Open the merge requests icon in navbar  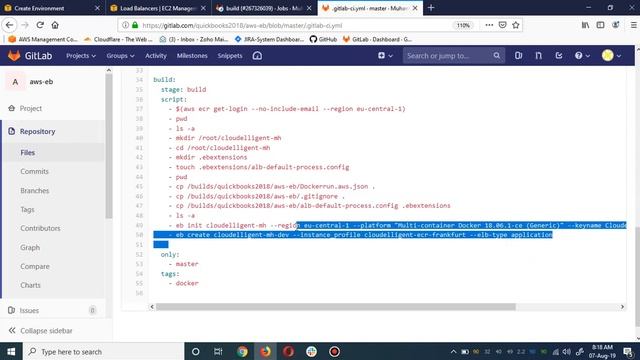(539, 56)
